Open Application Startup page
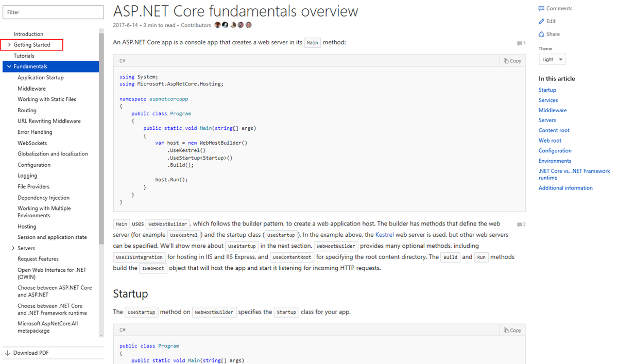Screen dimensions: 618x364 coord(41,77)
